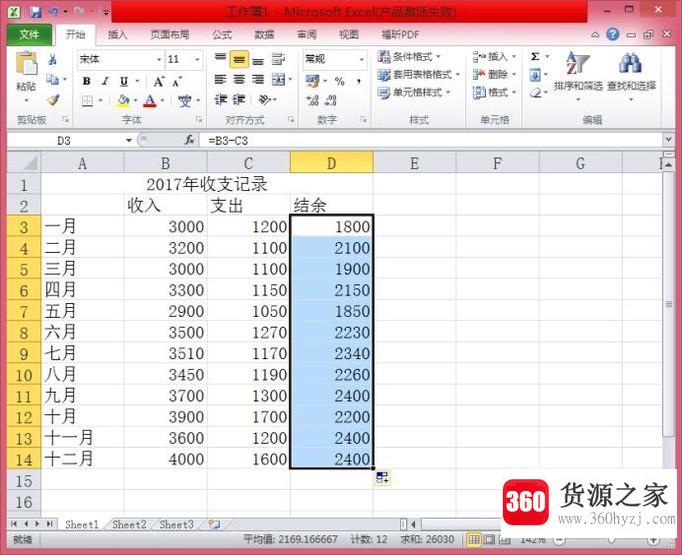
Task: Apply the red font color
Action: point(150,101)
